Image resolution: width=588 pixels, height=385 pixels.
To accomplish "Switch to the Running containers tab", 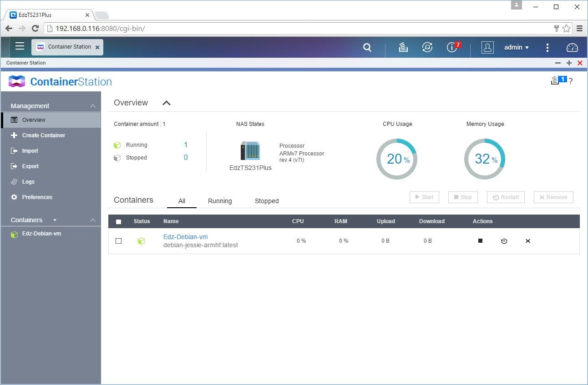I will click(x=220, y=201).
